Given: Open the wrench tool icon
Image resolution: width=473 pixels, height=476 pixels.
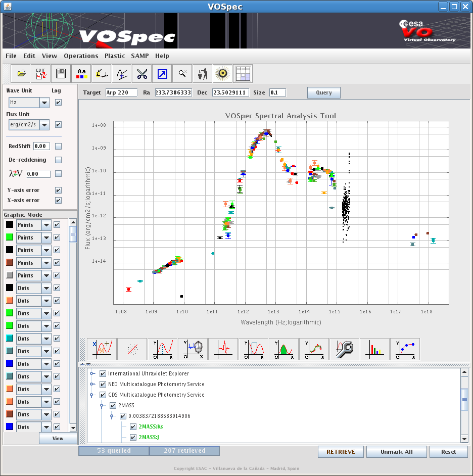Looking at the screenshot, I should [x=344, y=349].
